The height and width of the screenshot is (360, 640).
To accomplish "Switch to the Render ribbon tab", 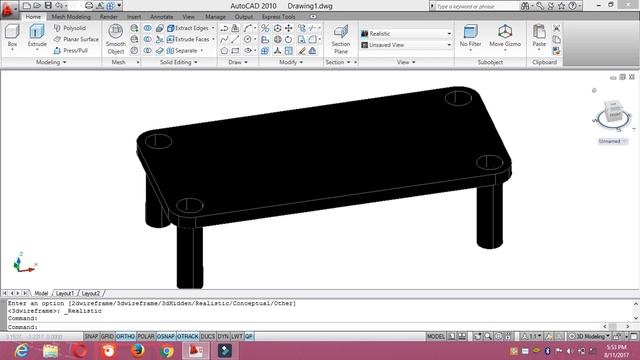I will point(109,17).
